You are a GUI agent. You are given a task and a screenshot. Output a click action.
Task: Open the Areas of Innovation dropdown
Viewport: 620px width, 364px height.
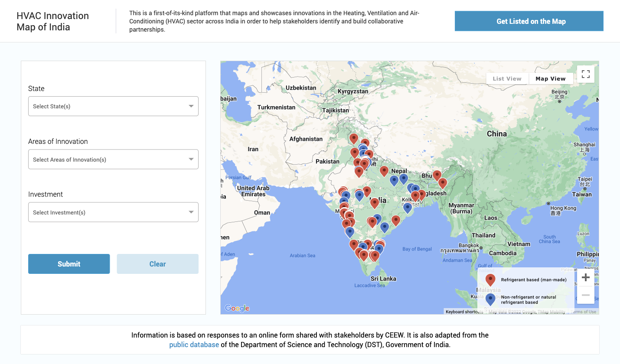point(113,159)
